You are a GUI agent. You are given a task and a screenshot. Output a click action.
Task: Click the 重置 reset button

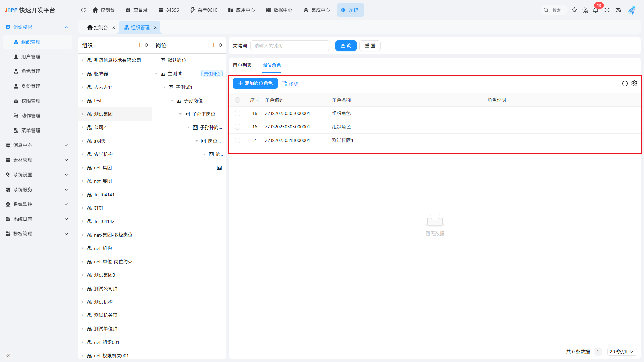370,46
